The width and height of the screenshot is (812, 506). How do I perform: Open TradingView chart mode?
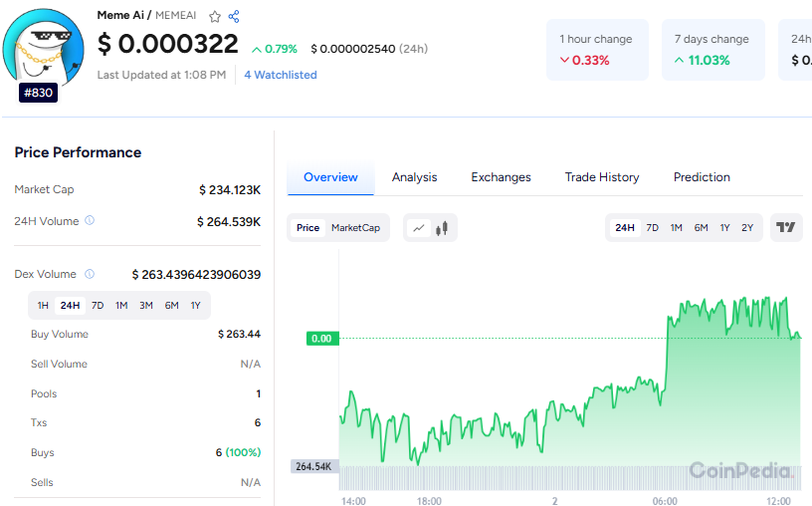click(x=785, y=227)
